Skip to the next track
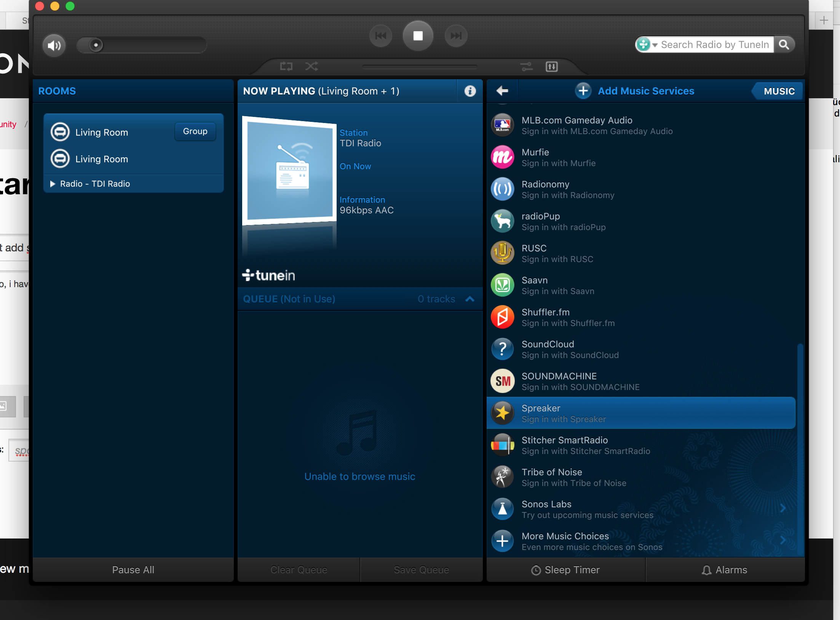The image size is (840, 620). [x=455, y=36]
